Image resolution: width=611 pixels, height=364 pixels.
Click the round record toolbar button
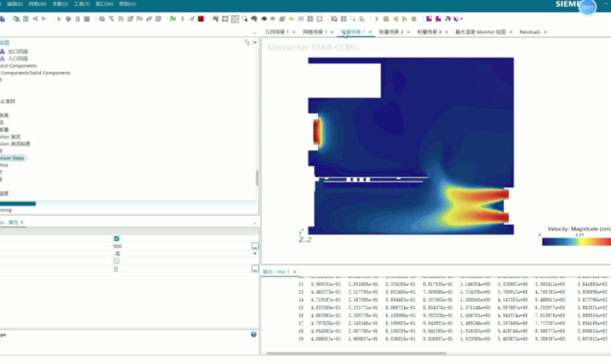click(x=68, y=19)
